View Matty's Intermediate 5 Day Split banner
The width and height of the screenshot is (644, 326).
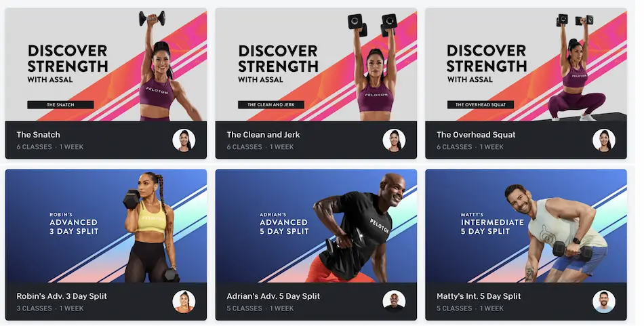(526, 226)
